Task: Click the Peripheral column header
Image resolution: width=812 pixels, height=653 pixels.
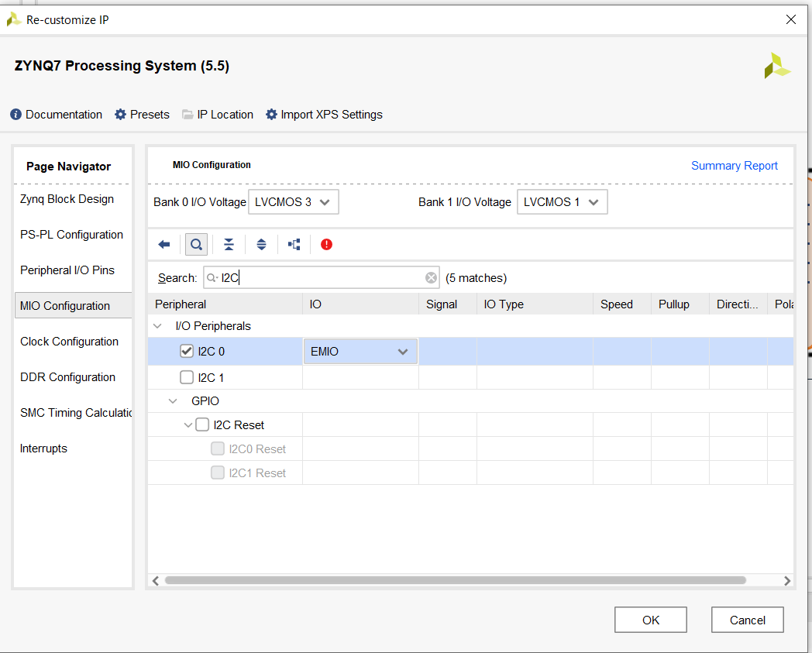Action: pyautogui.click(x=225, y=304)
